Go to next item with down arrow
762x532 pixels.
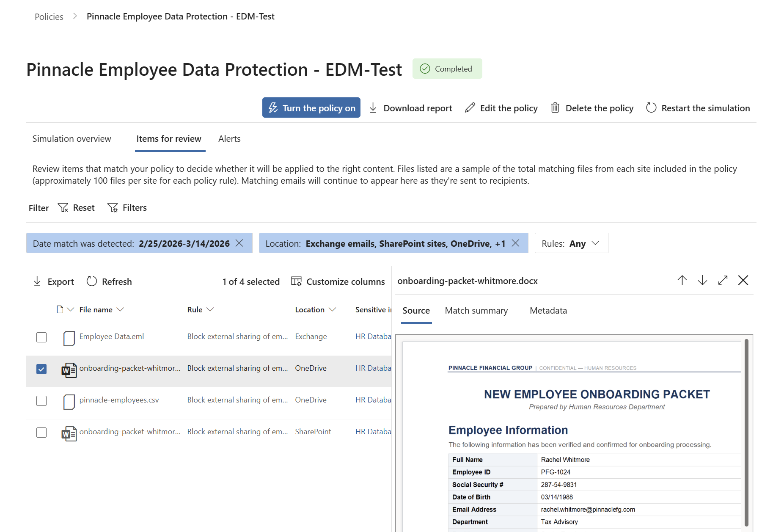[x=702, y=280]
